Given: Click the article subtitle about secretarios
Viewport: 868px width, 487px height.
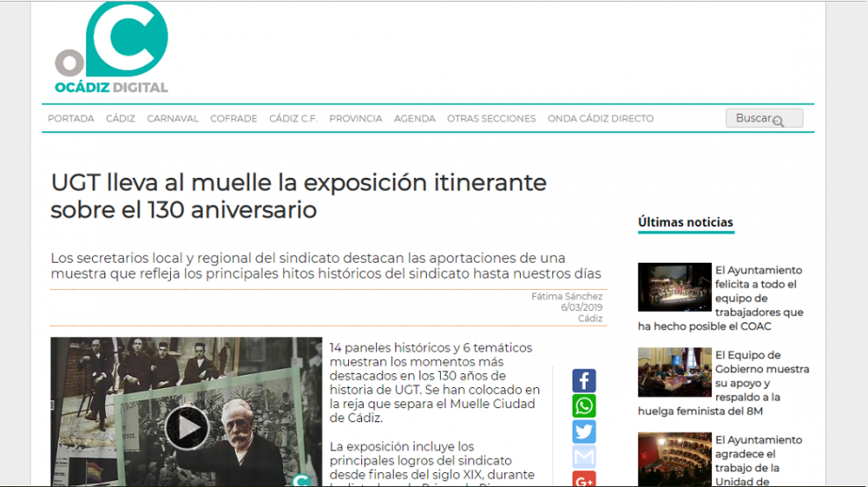Looking at the screenshot, I should point(326,266).
